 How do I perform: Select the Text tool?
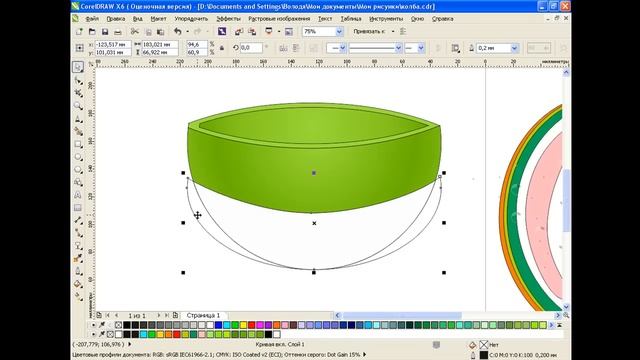78,195
